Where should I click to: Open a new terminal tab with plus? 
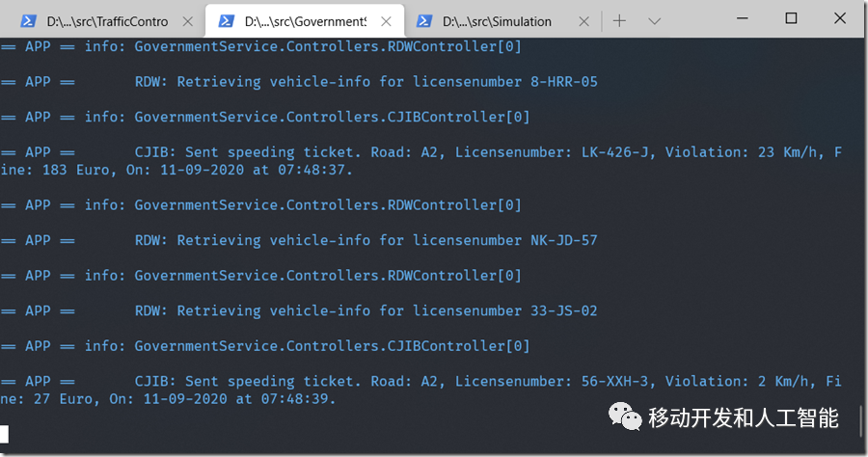(x=619, y=21)
